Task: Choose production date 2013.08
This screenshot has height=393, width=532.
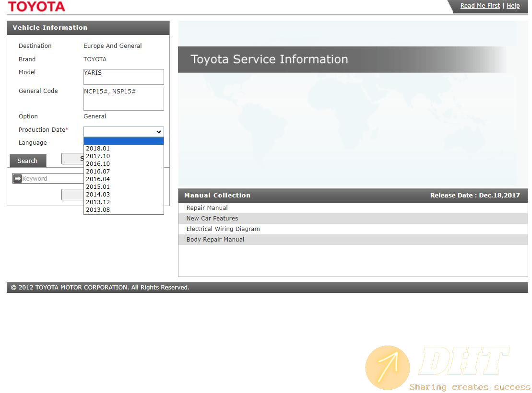Action: [x=123, y=209]
